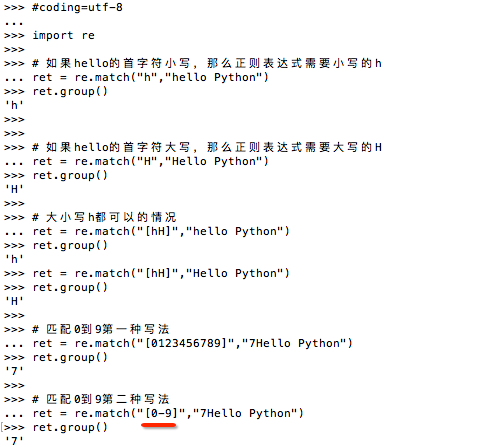Click the re.match("h","hello Python") line
The width and height of the screenshot is (489, 447).
tap(150, 77)
